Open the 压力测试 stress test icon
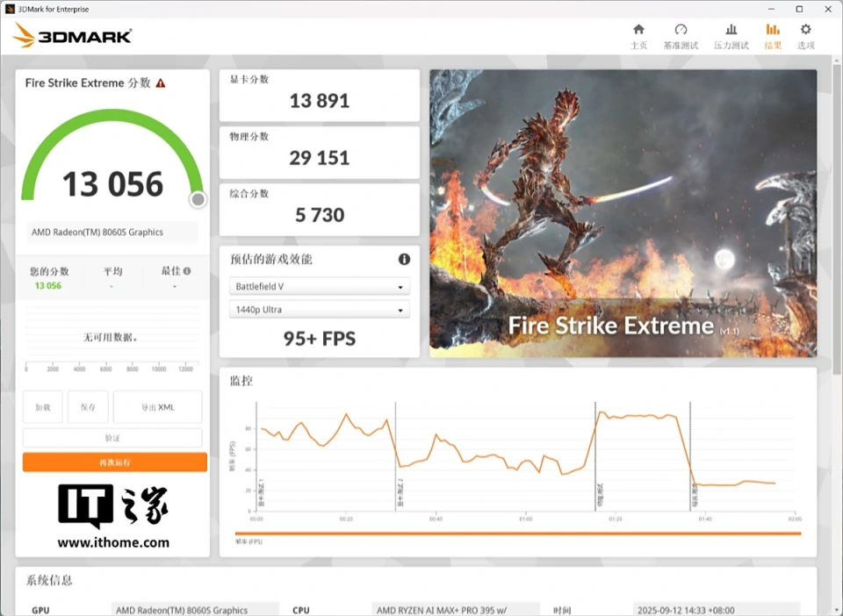843x616 pixels. tap(731, 35)
